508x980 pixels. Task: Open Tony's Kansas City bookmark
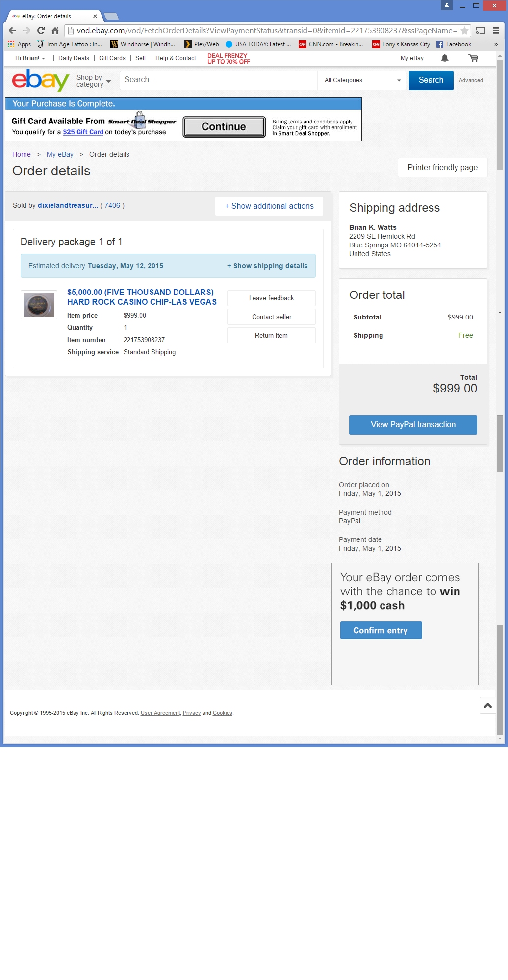click(401, 44)
